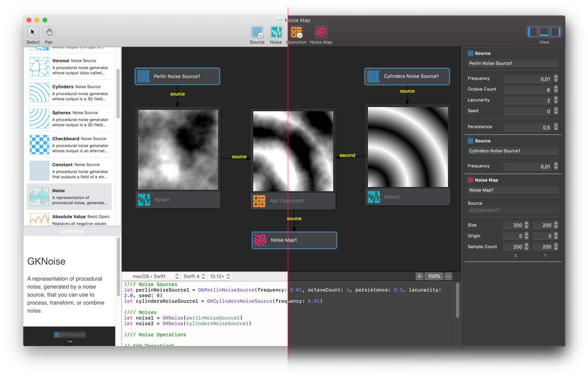Click the Seed stepper
This screenshot has width=588, height=376.
[556, 111]
